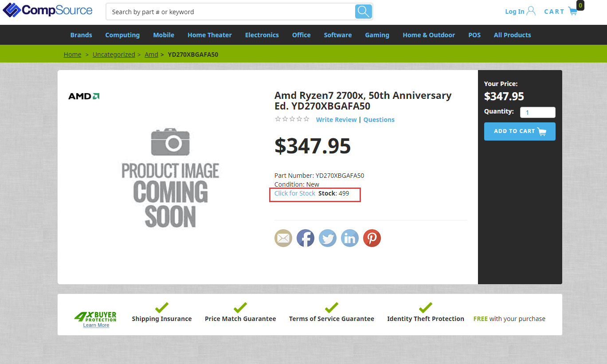Viewport: 607px width, 364px height.
Task: Click the checkmark above Identity Theft Protection
Action: click(x=426, y=307)
